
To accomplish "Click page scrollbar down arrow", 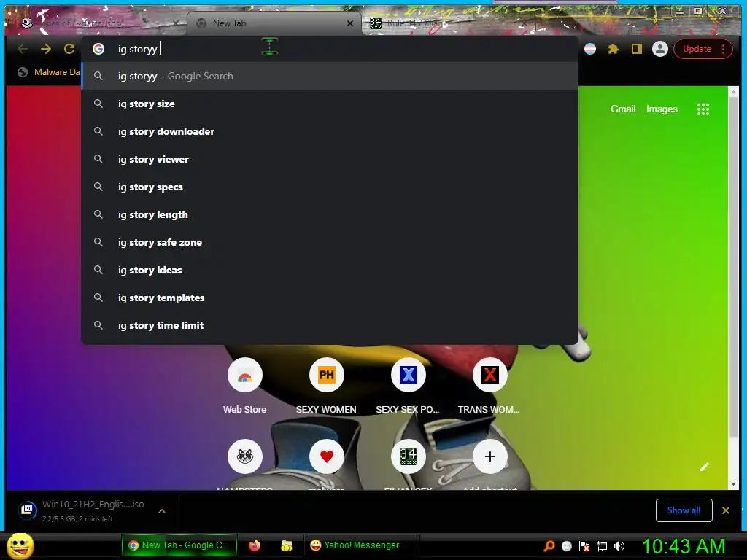I will pos(733,484).
